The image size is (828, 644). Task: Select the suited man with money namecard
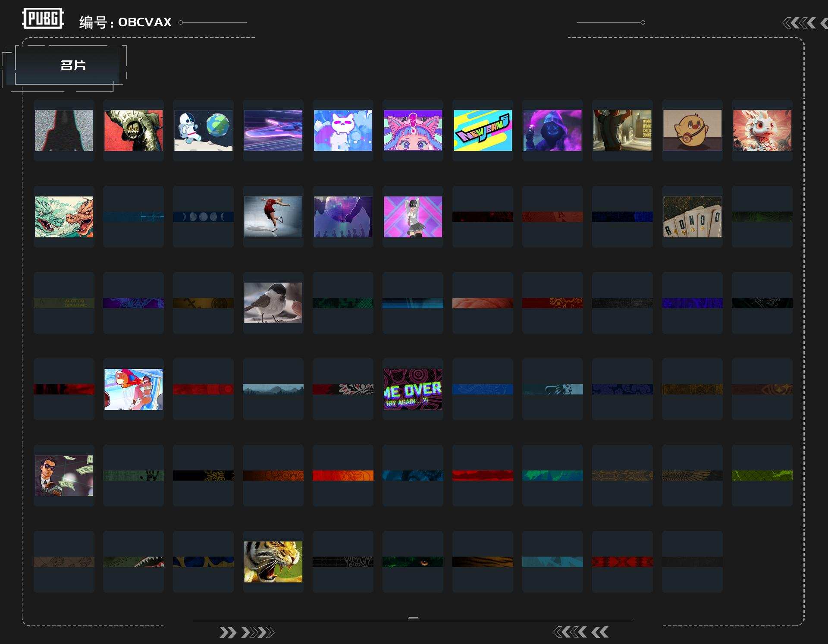pos(64,475)
